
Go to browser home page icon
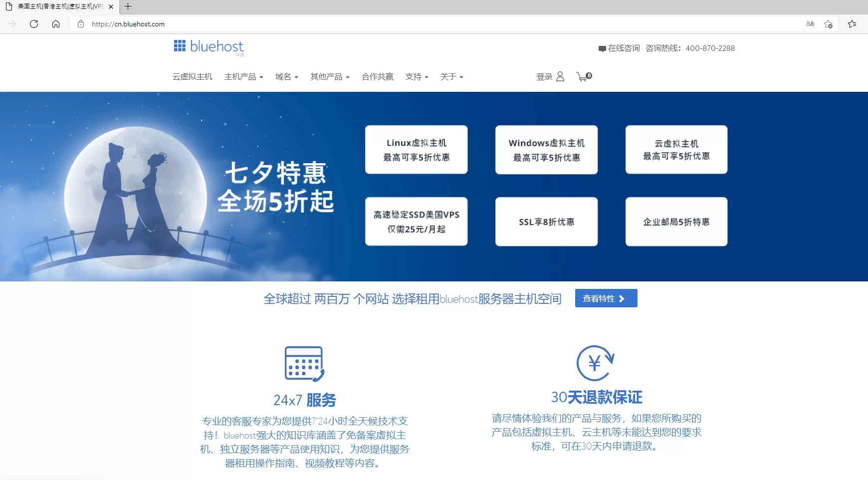[56, 24]
